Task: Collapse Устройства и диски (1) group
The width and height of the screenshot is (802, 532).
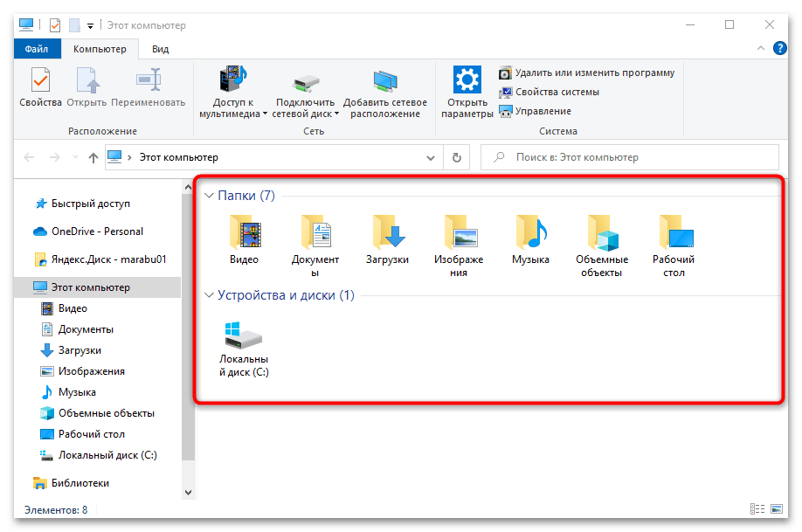Action: pos(209,295)
